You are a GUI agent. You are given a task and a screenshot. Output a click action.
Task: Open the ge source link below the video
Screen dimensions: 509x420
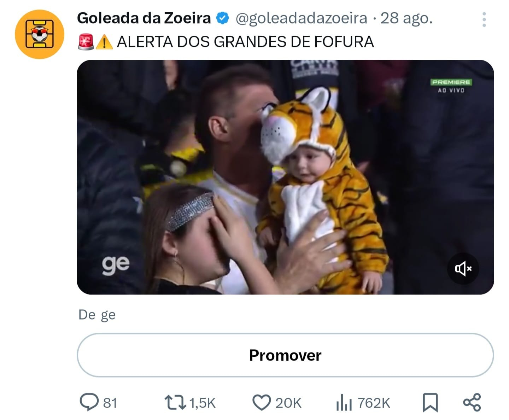108,315
